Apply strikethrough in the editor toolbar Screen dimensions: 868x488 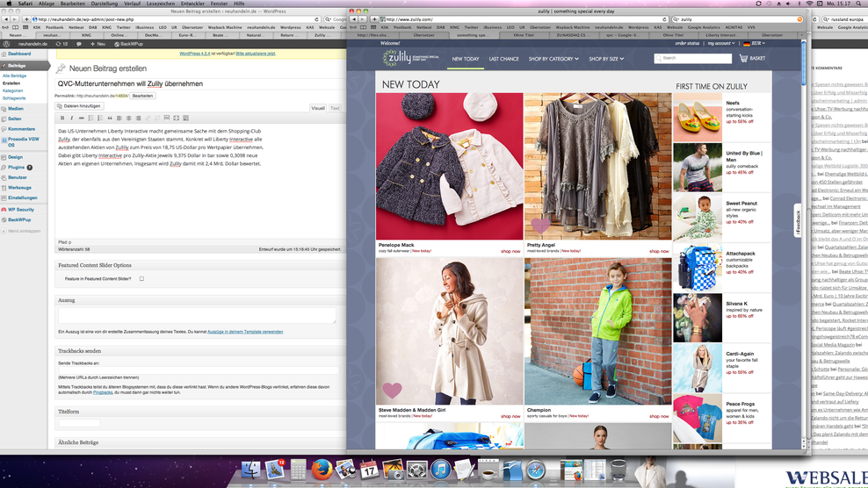click(81, 118)
